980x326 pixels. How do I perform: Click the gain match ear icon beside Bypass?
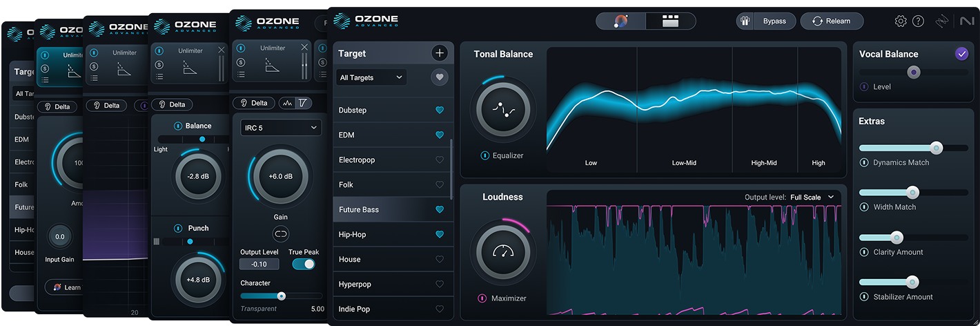(x=745, y=21)
